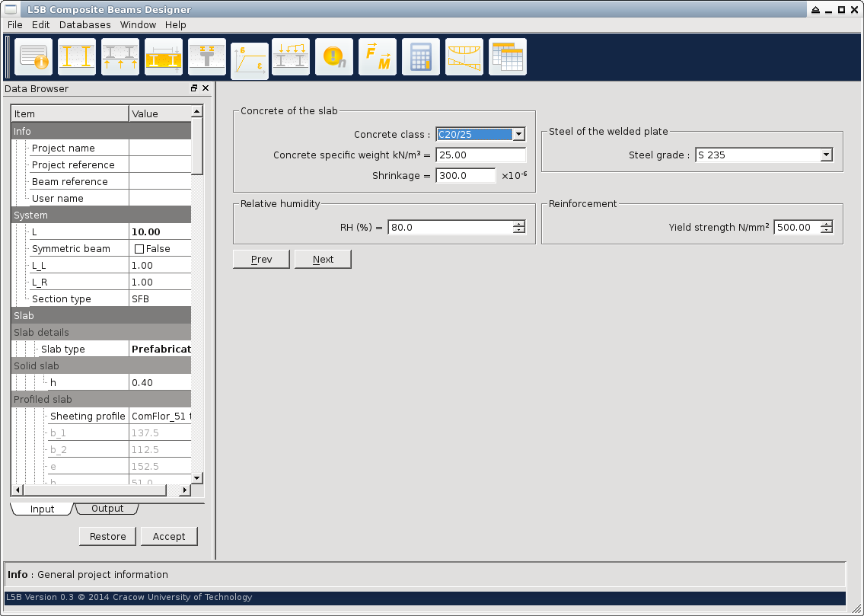Click the F and M forces icon
This screenshot has width=864, height=616.
point(378,57)
